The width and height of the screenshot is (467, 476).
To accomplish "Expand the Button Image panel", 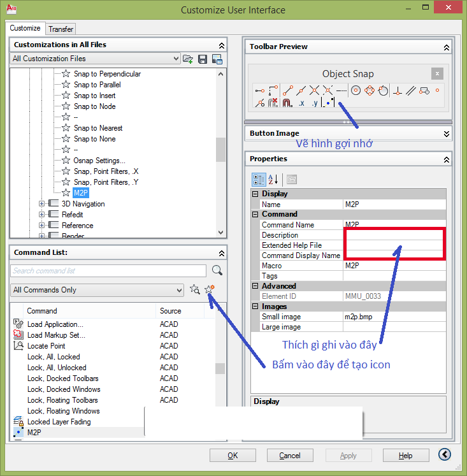I will 446,133.
